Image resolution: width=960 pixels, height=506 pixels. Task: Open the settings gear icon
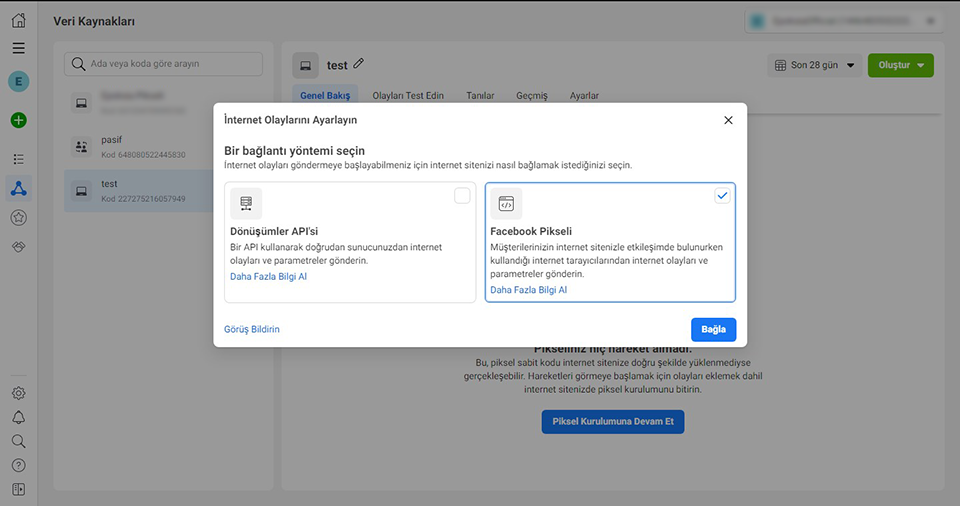[x=19, y=393]
